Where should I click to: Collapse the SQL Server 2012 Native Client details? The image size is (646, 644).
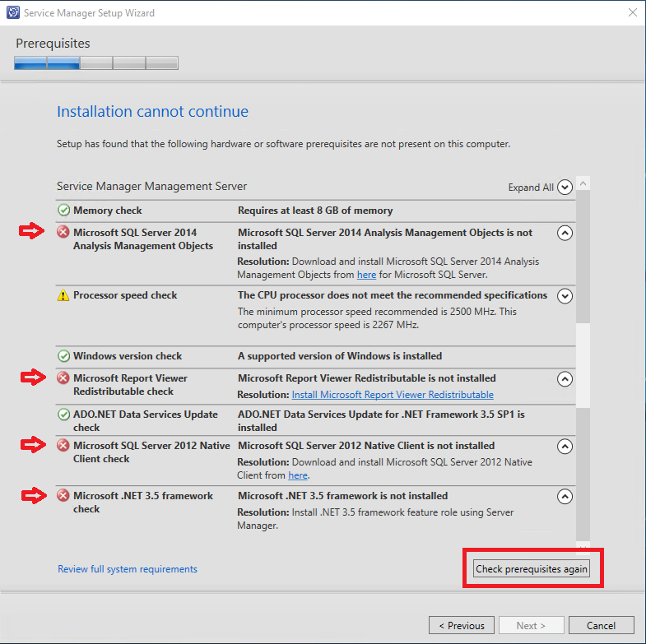point(565,447)
